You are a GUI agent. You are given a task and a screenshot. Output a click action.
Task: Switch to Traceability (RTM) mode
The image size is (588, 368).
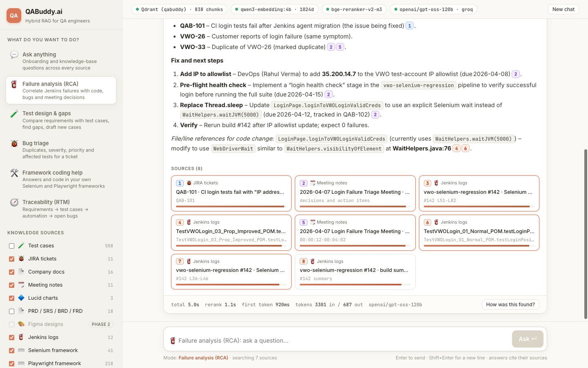tap(61, 209)
